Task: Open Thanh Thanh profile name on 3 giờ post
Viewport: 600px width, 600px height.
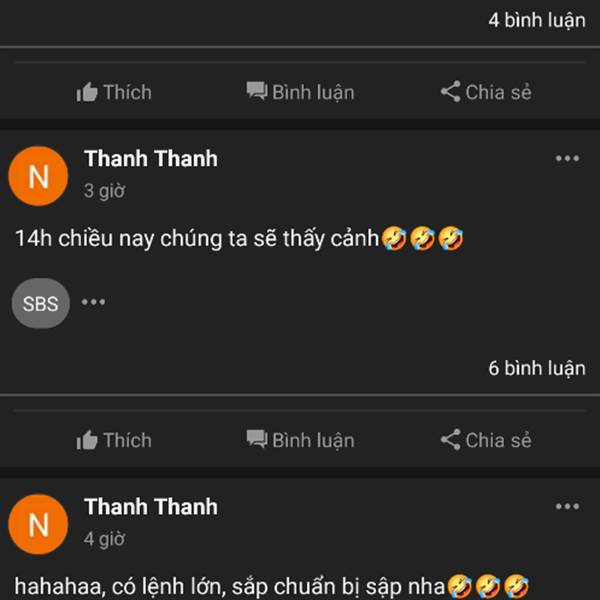Action: tap(151, 158)
